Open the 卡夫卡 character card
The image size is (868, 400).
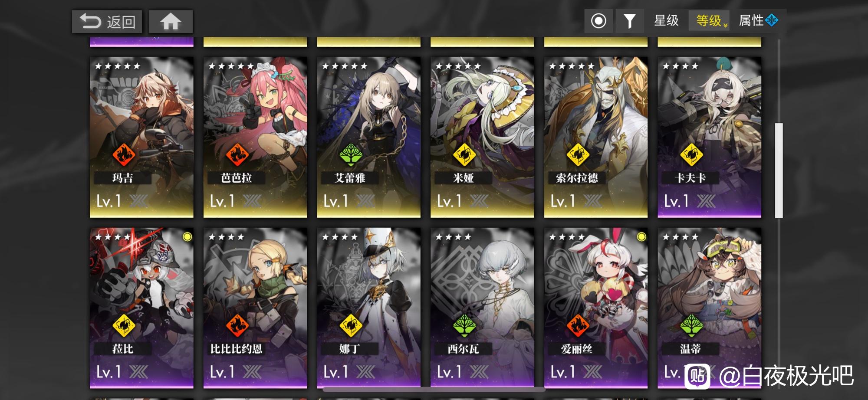point(709,137)
